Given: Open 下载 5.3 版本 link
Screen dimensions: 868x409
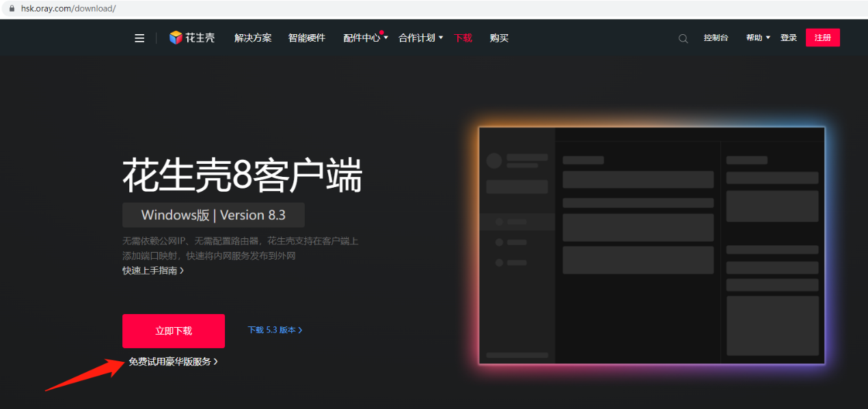Looking at the screenshot, I should (275, 330).
